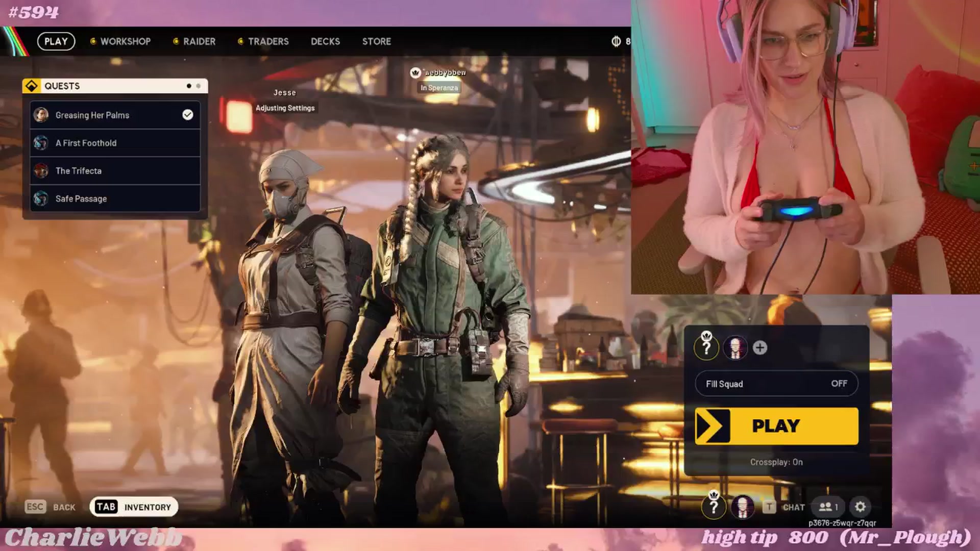Click the Jesse player name label
This screenshot has width=980, height=551.
[285, 92]
